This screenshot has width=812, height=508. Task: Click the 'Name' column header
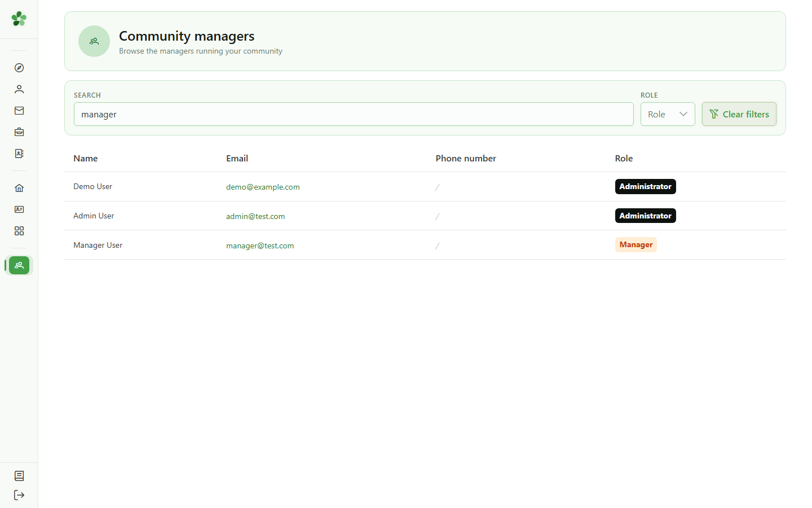pyautogui.click(x=86, y=158)
